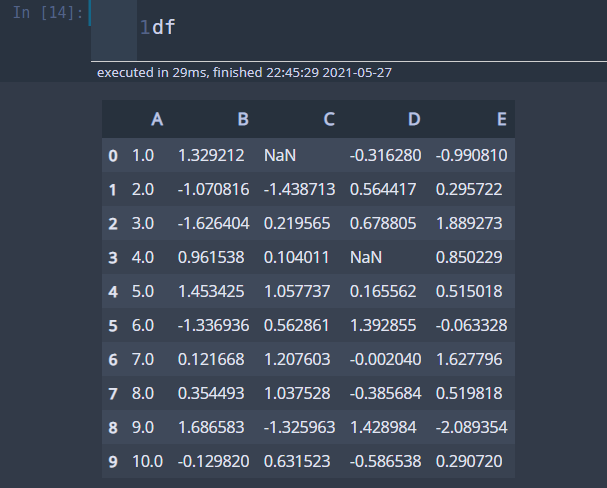Click the value 0.295722
The width and height of the screenshot is (607, 488).
point(469,190)
